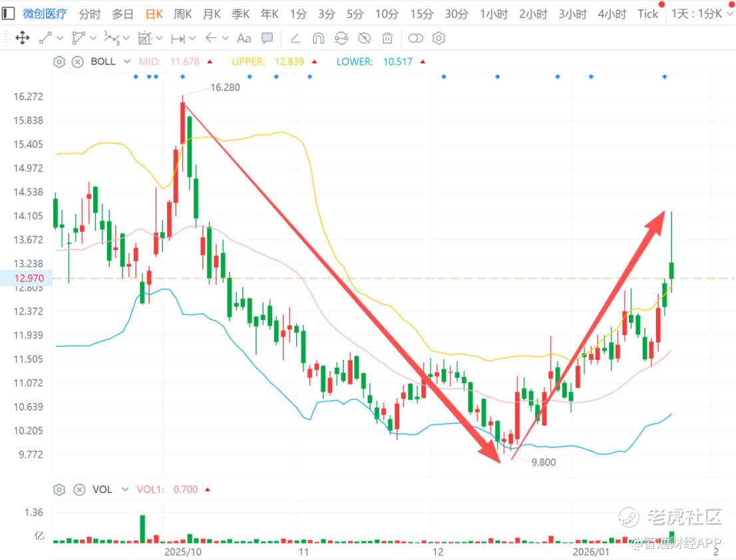Open VOL indicator settings gear
This screenshot has width=736, height=560.
[x=59, y=490]
